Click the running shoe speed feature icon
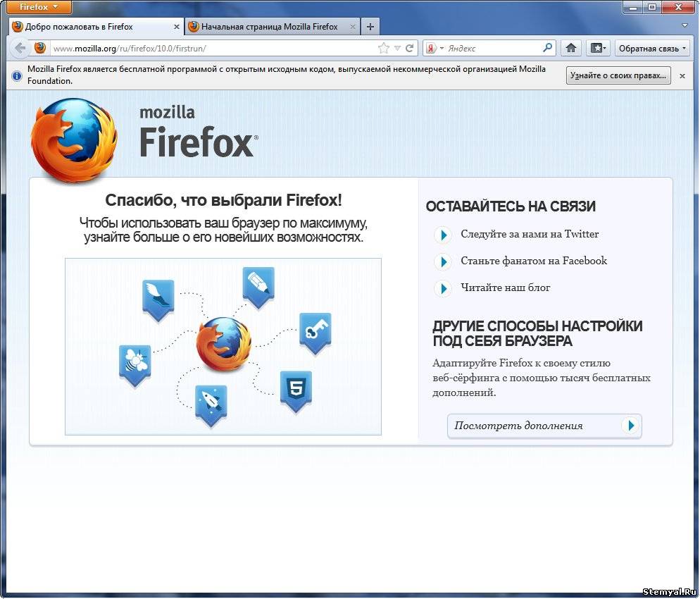The image size is (700, 599). 158,299
